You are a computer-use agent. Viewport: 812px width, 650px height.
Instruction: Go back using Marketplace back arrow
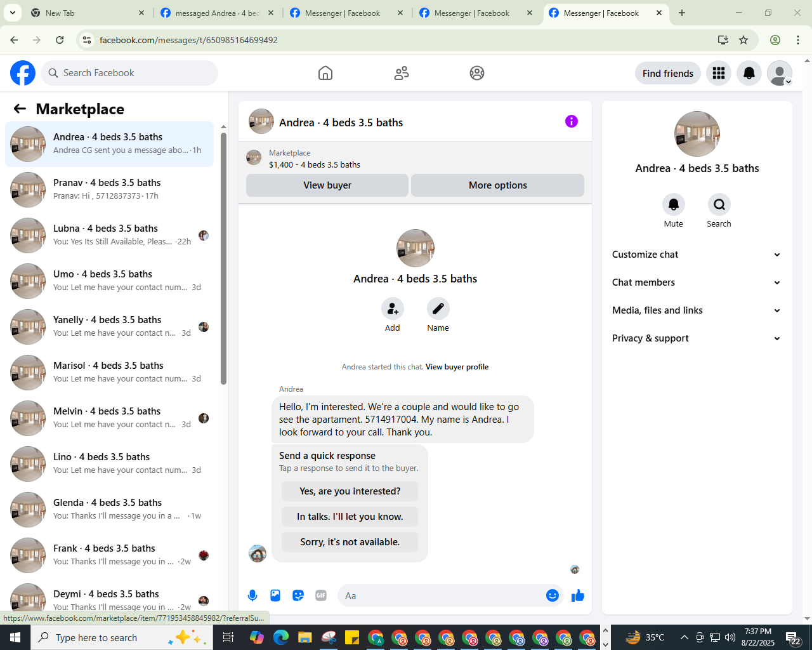pyautogui.click(x=20, y=109)
